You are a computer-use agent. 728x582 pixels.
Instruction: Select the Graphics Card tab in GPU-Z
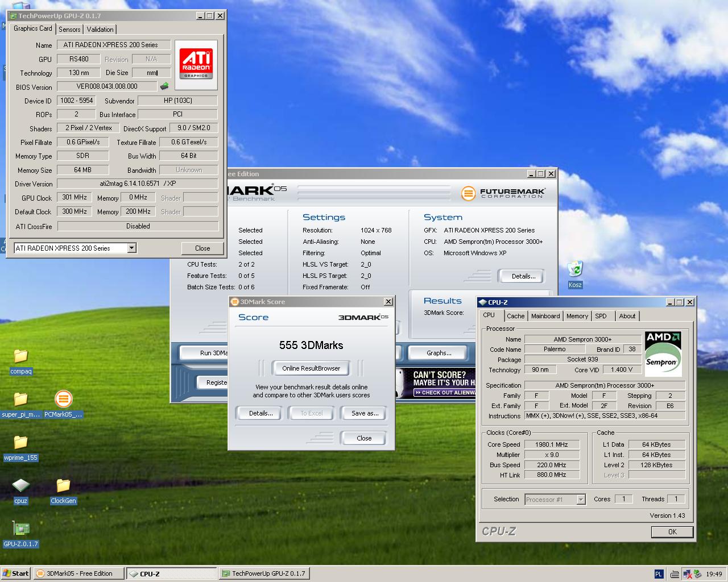pyautogui.click(x=32, y=28)
